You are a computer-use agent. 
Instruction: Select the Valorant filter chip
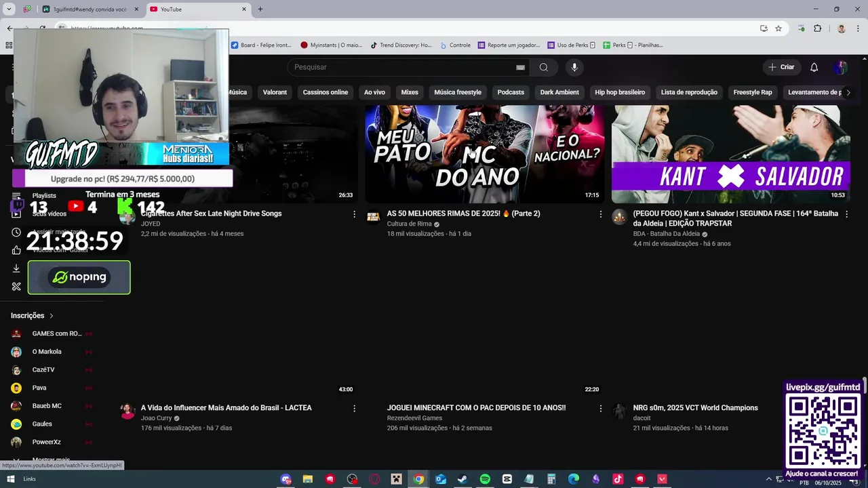click(275, 92)
